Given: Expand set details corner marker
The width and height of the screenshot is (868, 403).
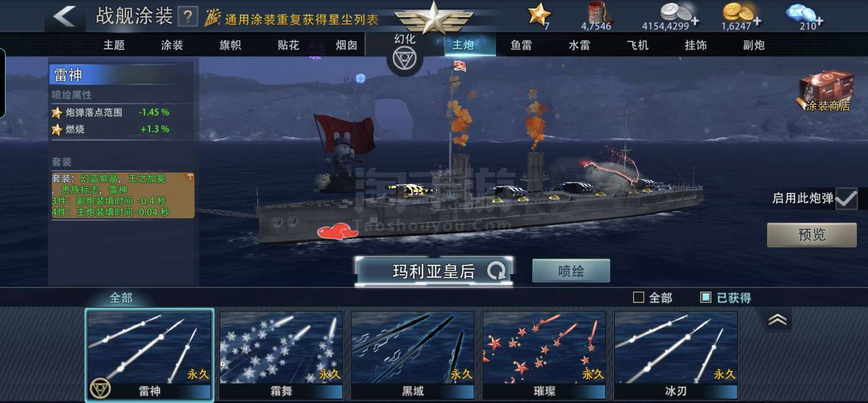Looking at the screenshot, I should 190,178.
